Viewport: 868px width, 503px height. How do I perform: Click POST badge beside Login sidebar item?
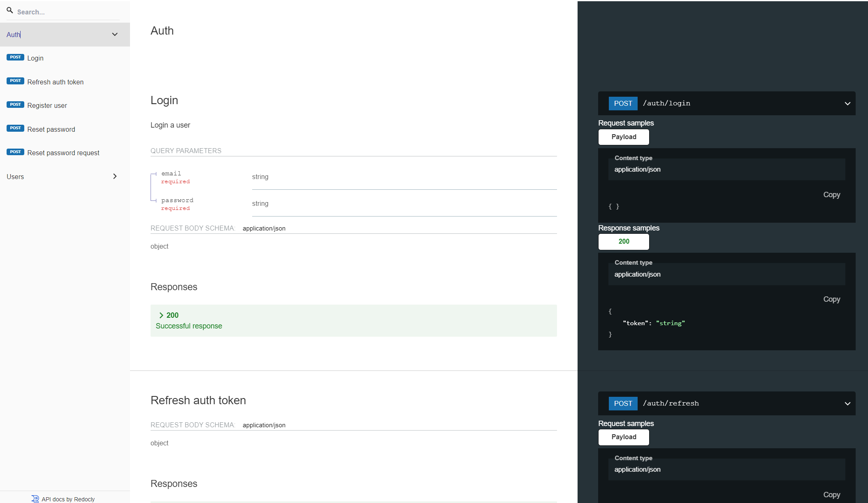tap(15, 57)
